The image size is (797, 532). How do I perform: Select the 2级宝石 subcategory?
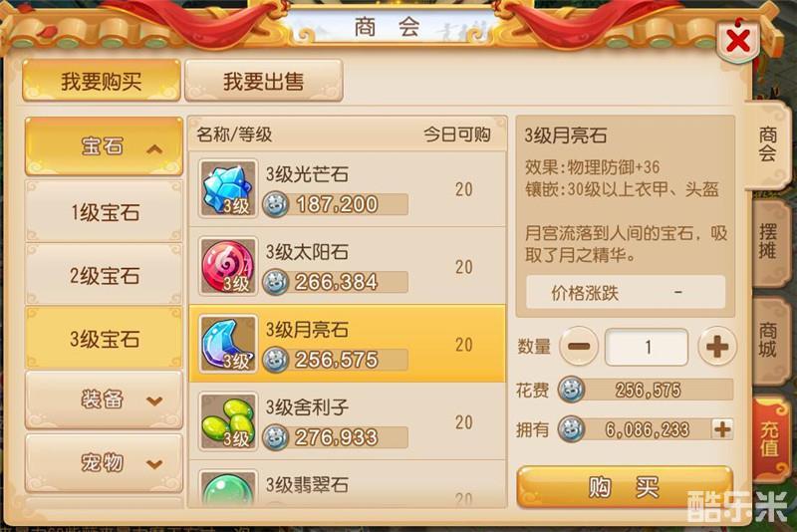point(105,275)
